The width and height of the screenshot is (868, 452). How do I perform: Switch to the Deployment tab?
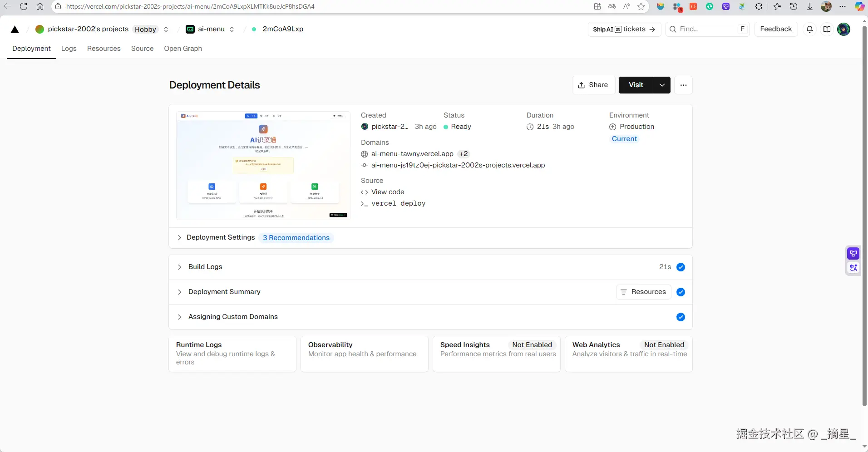(31, 49)
